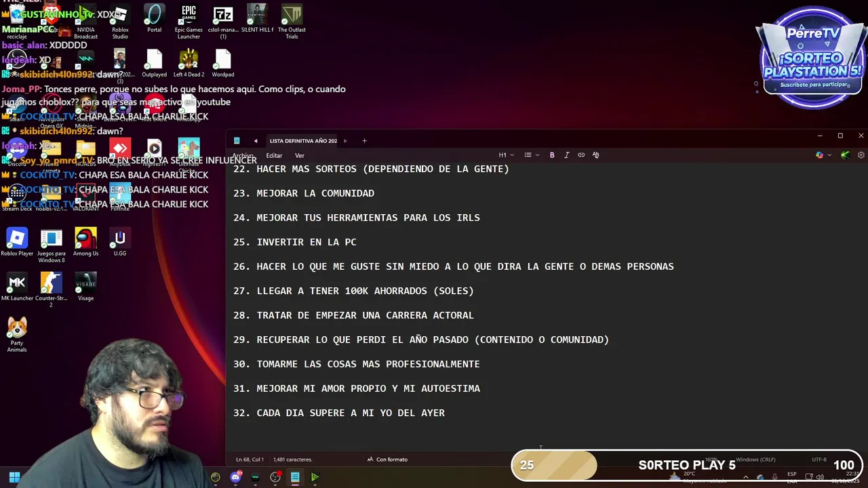Open the MK Launcher desktop icon

coord(17,287)
